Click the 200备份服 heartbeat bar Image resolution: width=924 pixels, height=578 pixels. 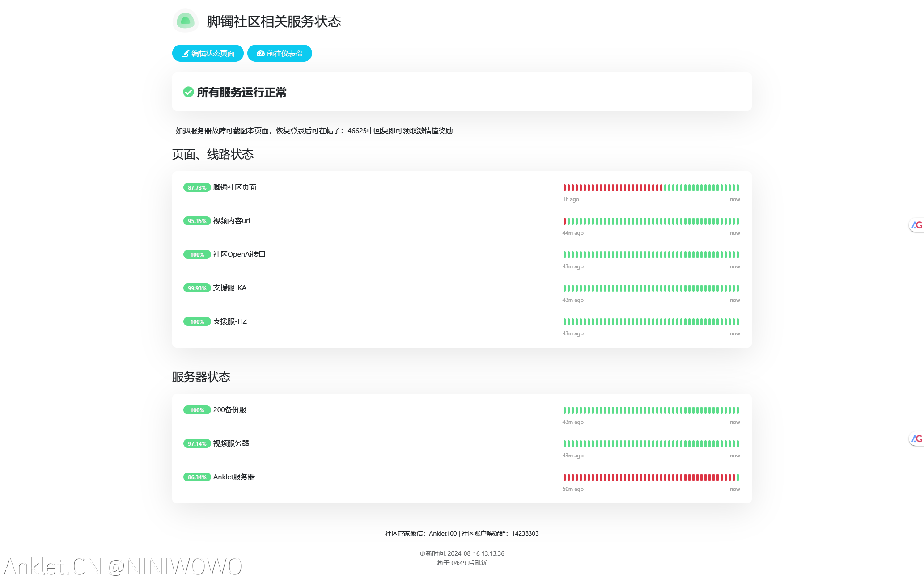[x=651, y=410]
